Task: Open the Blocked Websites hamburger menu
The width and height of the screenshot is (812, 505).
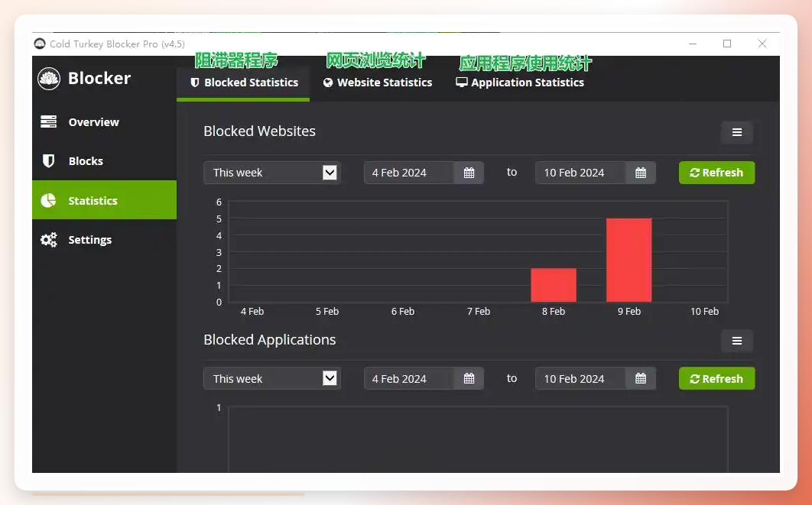Action: point(737,132)
